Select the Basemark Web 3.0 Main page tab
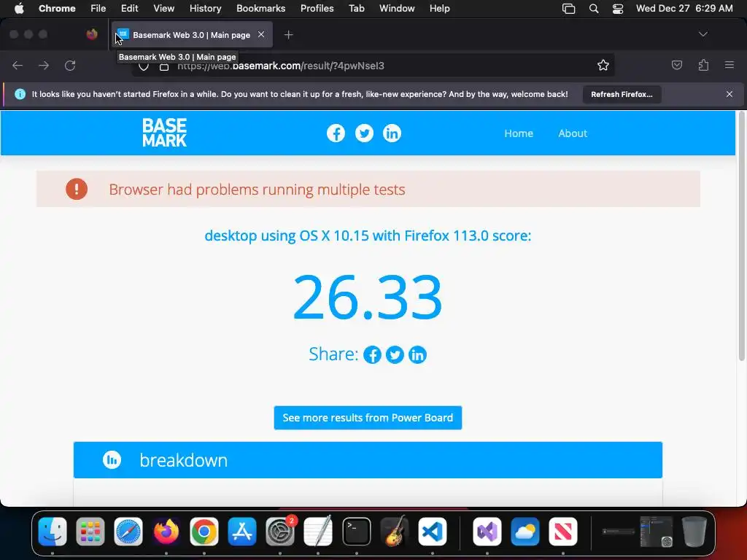Image resolution: width=747 pixels, height=560 pixels. pyautogui.click(x=192, y=35)
